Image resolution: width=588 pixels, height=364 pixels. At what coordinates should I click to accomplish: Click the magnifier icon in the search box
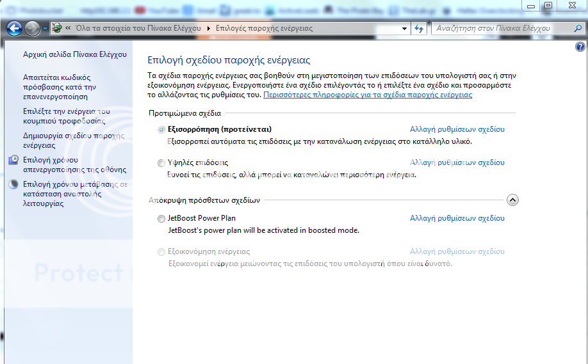[577, 29]
